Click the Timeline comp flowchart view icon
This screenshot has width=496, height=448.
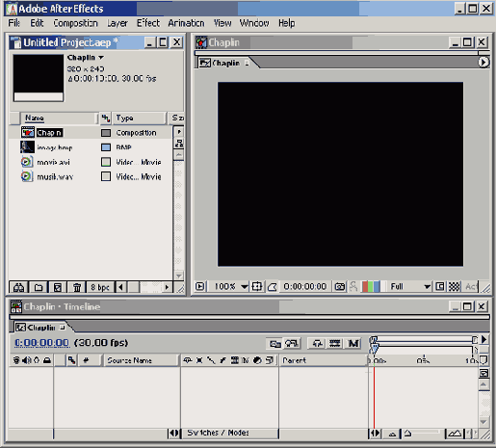274,344
